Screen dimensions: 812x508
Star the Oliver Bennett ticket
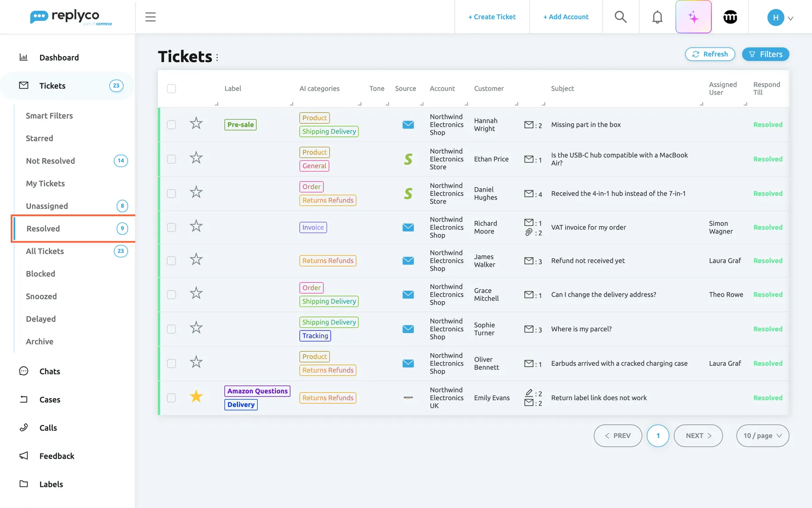pyautogui.click(x=196, y=362)
